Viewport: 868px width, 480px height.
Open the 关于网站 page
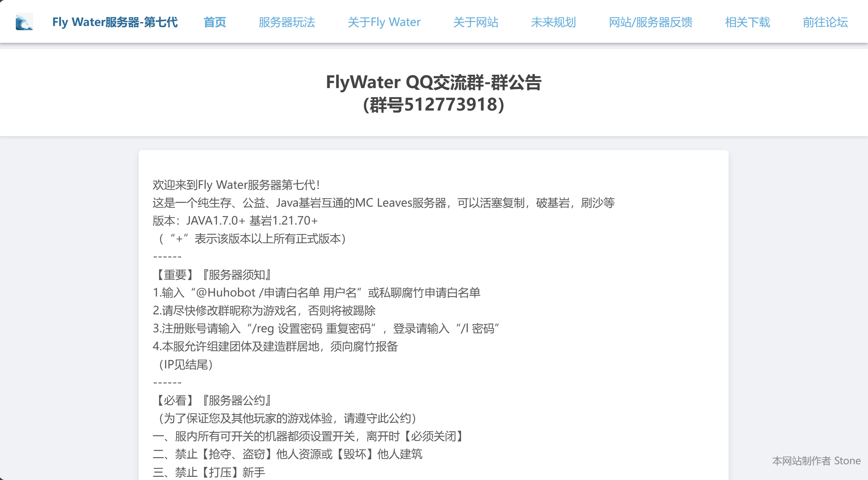tap(475, 22)
